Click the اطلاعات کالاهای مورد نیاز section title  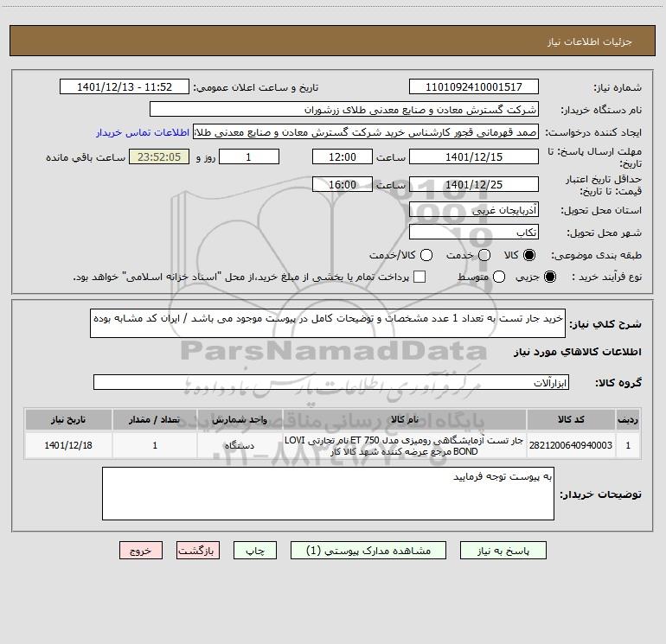click(x=577, y=352)
